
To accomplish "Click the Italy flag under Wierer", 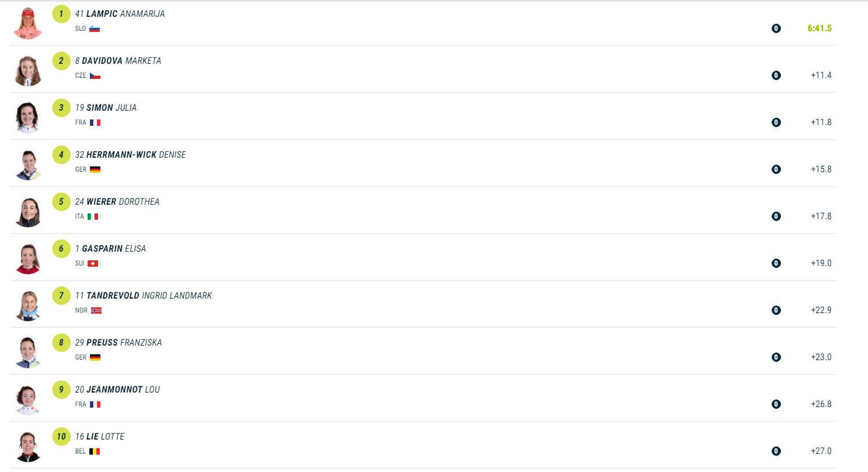I will tap(93, 217).
